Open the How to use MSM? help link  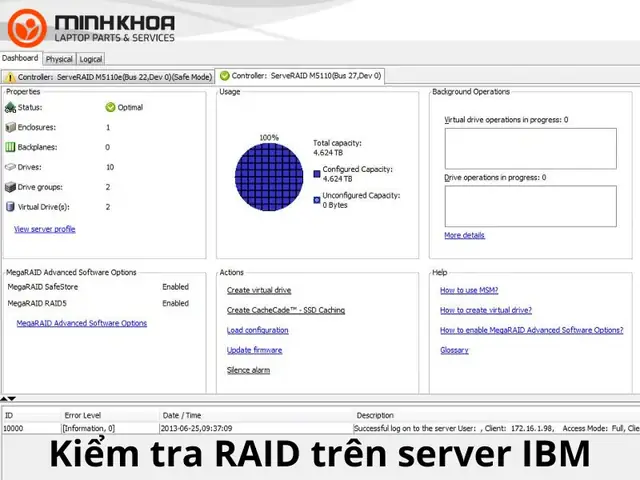point(469,290)
